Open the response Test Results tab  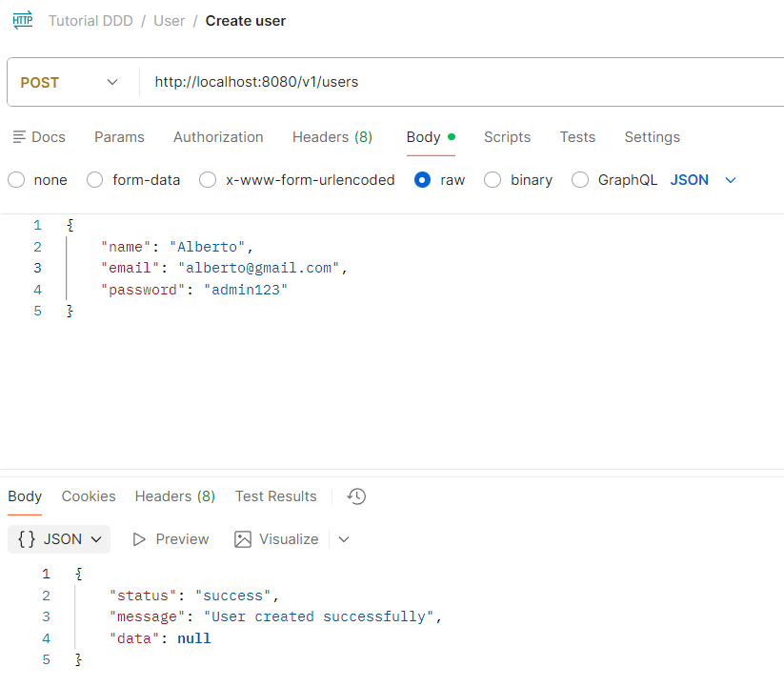click(275, 496)
